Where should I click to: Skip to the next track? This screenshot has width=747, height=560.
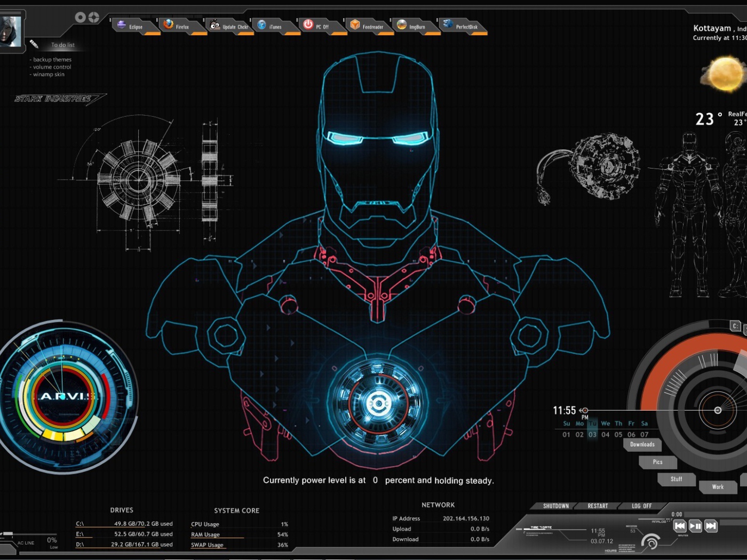tap(711, 526)
